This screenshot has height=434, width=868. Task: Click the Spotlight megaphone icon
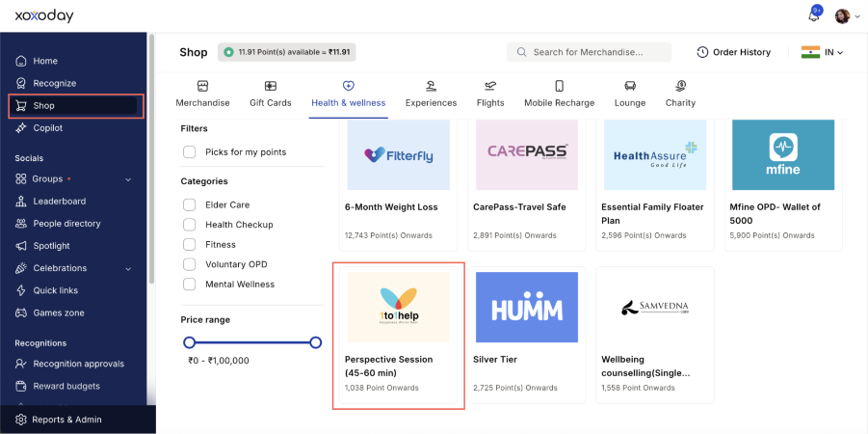click(21, 246)
